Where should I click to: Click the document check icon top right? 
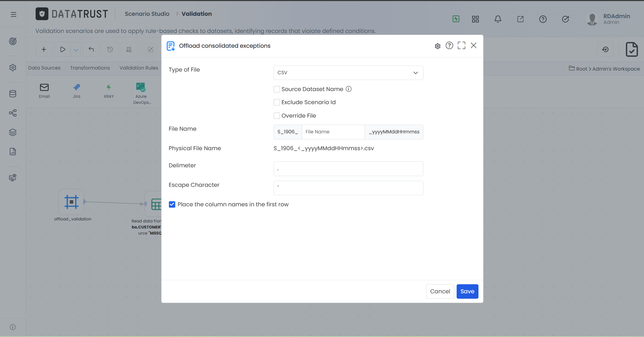click(632, 49)
